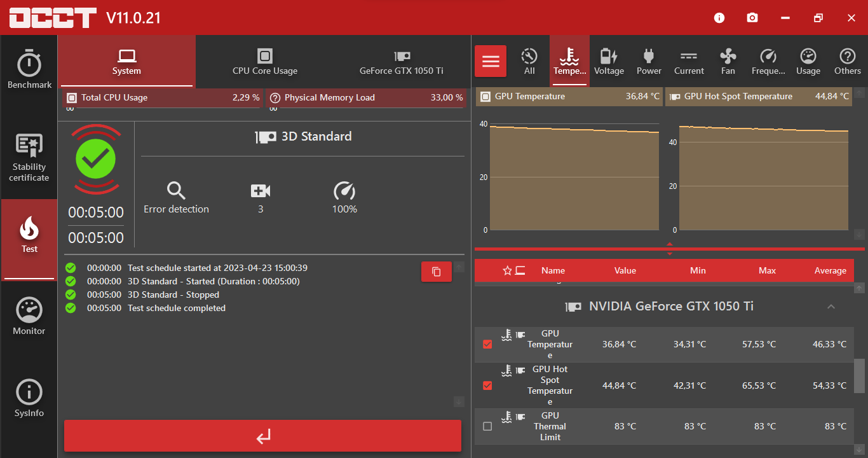Uncheck the GPU Temperature checkbox
868x458 pixels.
click(x=487, y=344)
